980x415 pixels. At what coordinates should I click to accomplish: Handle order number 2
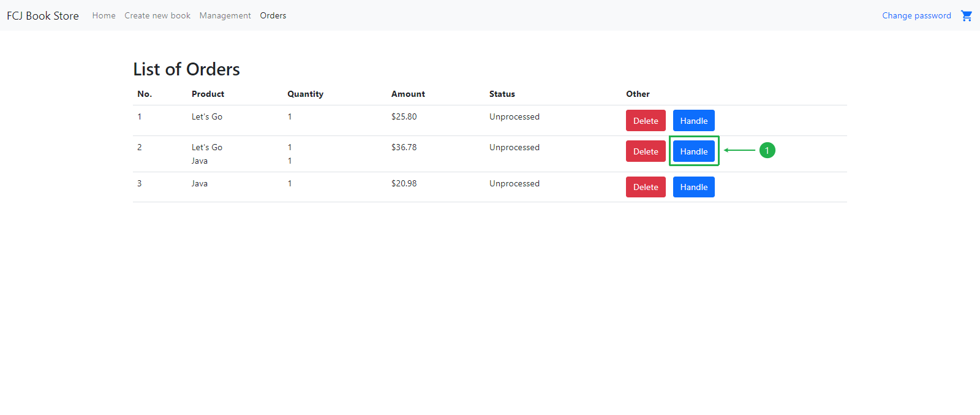click(x=694, y=151)
